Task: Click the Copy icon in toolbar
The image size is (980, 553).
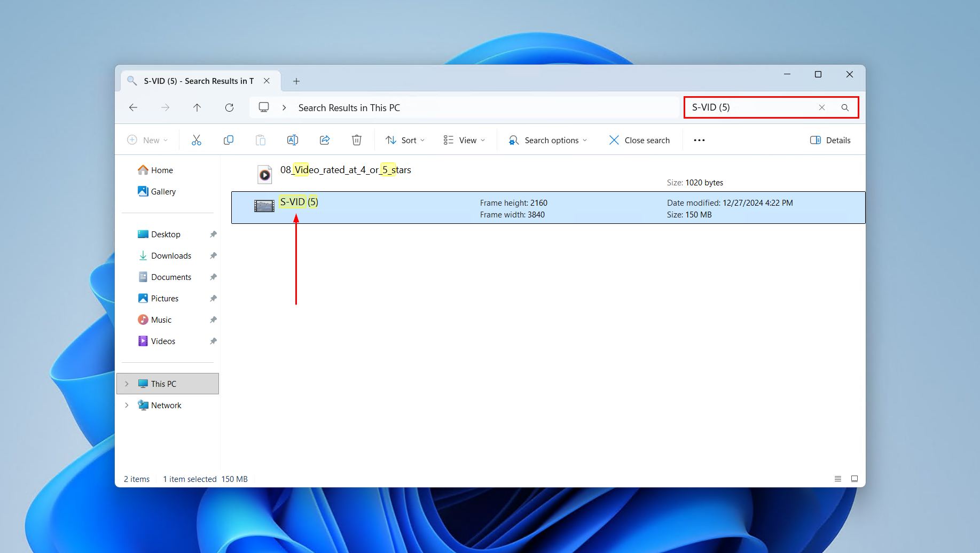Action: click(x=229, y=140)
